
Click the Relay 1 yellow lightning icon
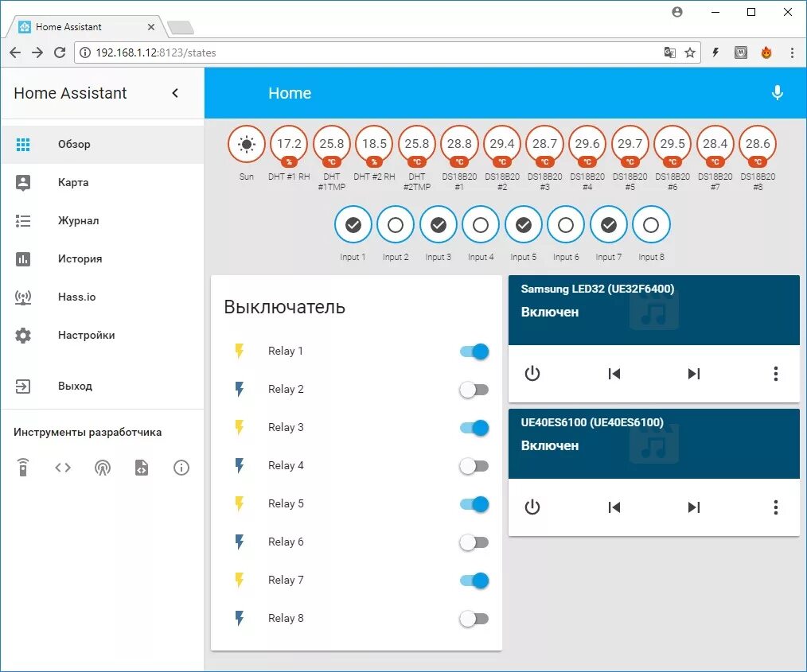(x=240, y=352)
